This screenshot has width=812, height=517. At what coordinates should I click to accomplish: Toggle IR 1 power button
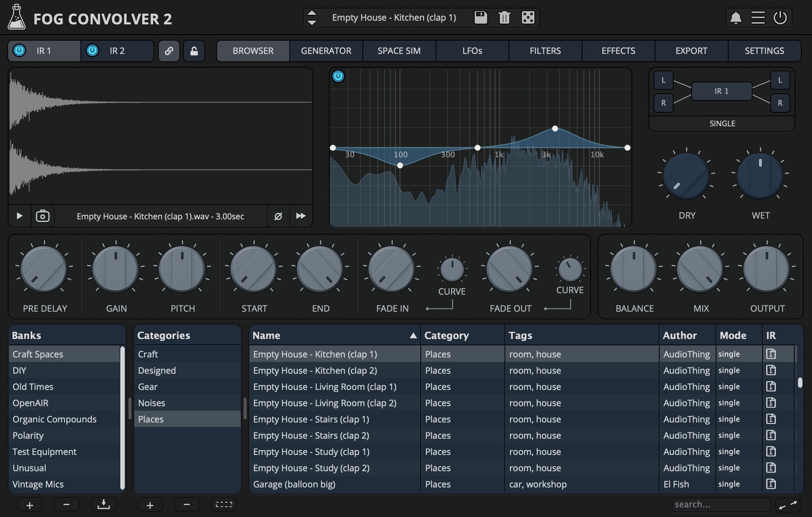point(19,51)
